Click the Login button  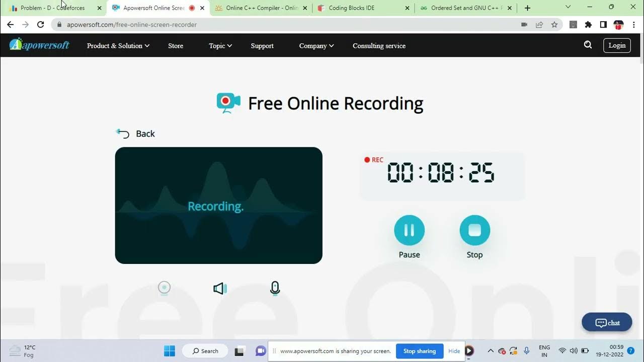[x=617, y=45]
